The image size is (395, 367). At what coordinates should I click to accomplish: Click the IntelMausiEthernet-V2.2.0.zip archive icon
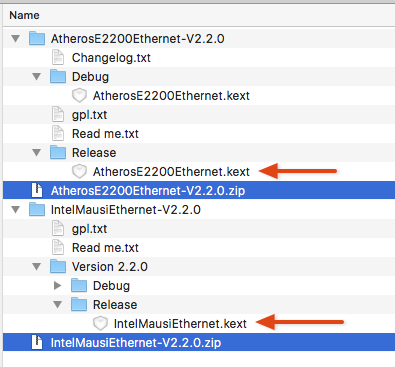coord(37,342)
